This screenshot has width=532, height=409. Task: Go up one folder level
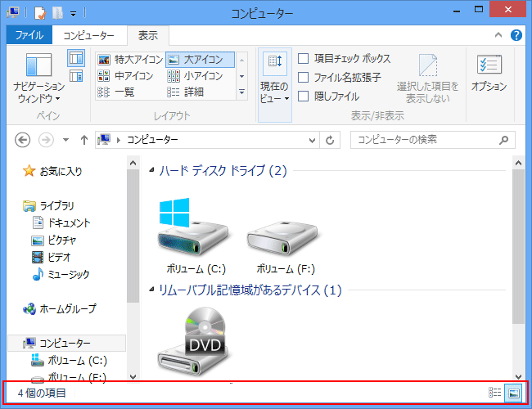84,140
